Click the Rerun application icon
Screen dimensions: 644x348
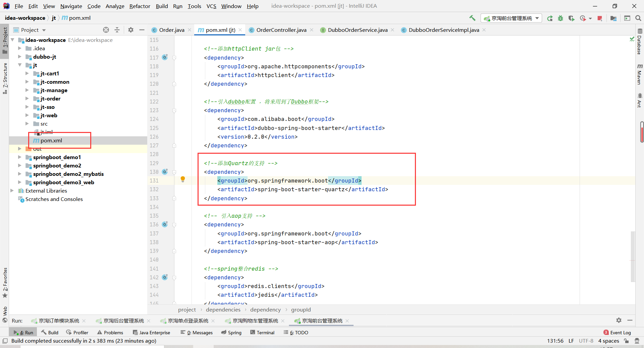coord(550,18)
